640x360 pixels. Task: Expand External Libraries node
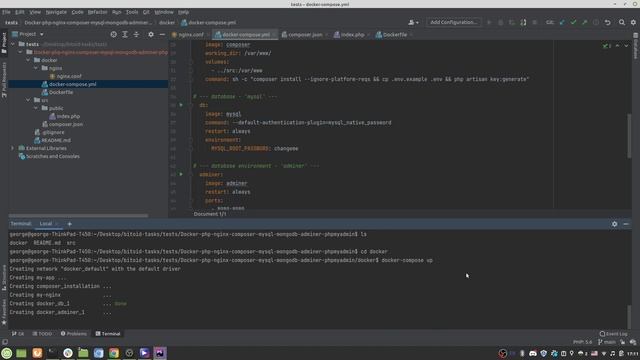pos(13,148)
